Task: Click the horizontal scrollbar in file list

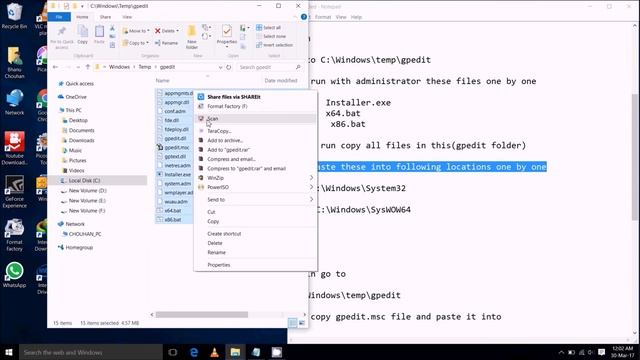Action: coord(202,315)
